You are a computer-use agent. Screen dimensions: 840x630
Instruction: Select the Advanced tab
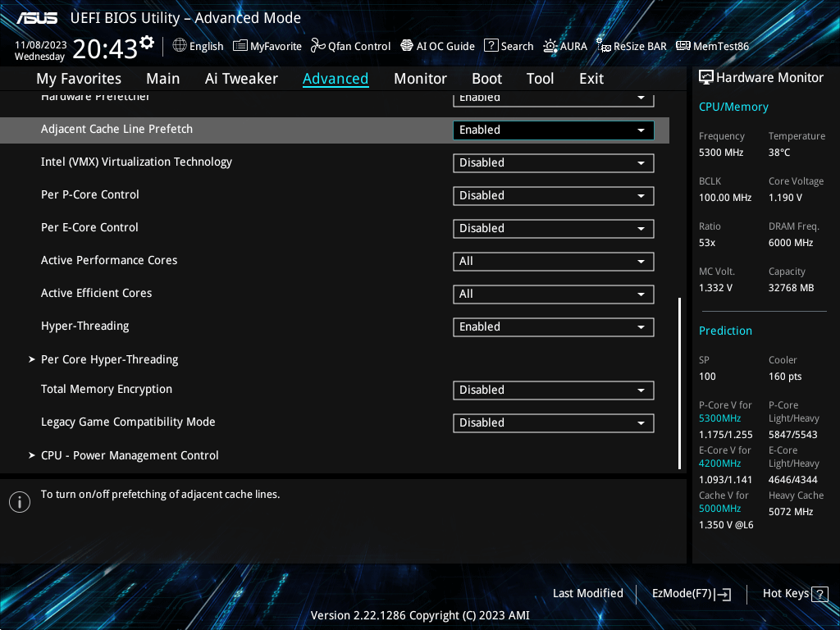(336, 79)
